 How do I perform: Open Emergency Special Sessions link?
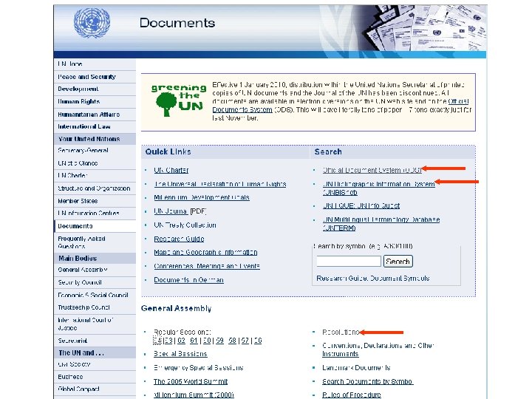[198, 367]
